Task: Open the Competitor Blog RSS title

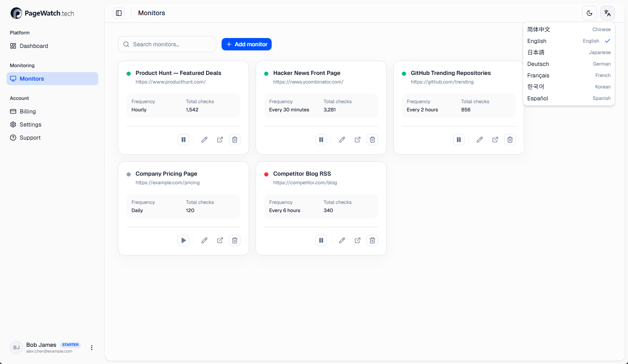Action: 302,174
